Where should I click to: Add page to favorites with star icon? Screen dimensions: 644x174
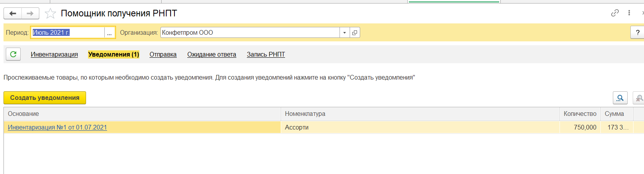click(50, 14)
